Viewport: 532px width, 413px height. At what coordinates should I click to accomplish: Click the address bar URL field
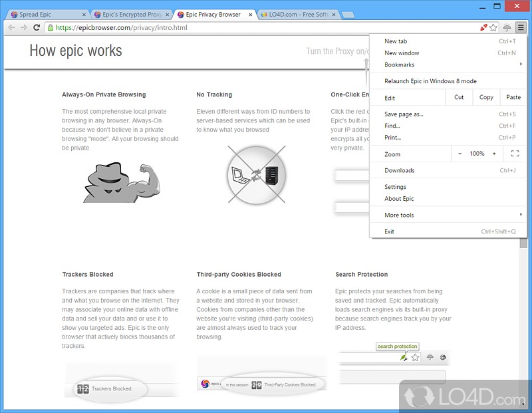(x=261, y=27)
